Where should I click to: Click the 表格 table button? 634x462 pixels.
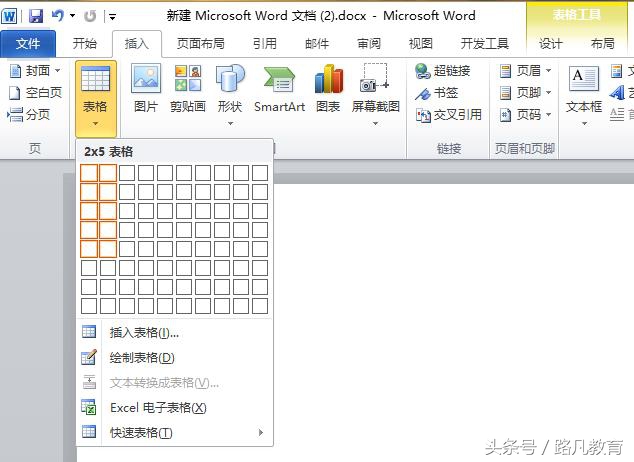click(x=95, y=98)
